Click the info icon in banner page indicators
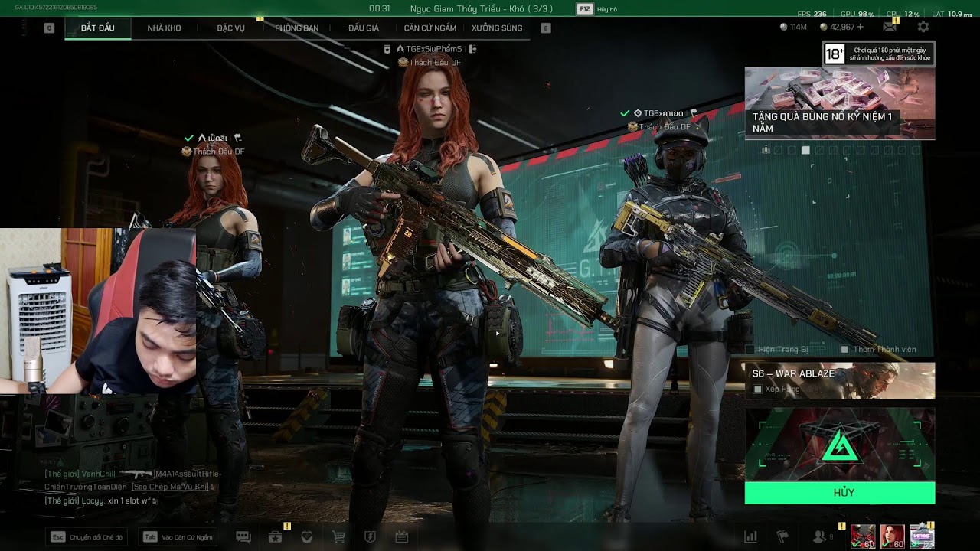This screenshot has width=980, height=551. click(x=766, y=150)
